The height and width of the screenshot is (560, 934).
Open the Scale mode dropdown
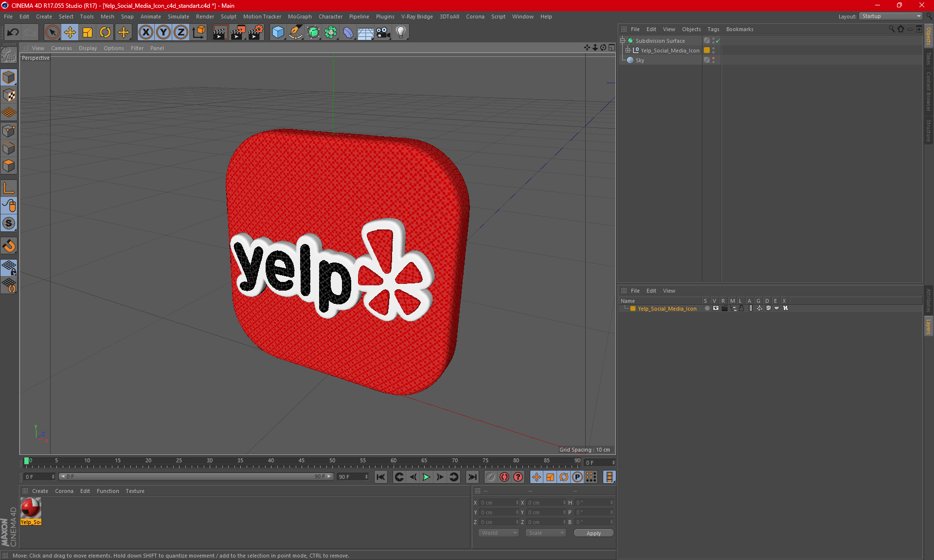546,533
